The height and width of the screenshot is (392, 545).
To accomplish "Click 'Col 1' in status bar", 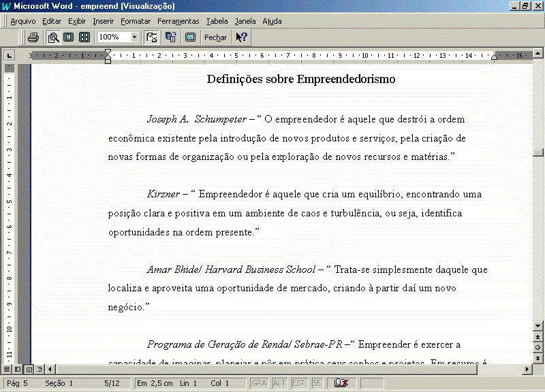I will 219,383.
